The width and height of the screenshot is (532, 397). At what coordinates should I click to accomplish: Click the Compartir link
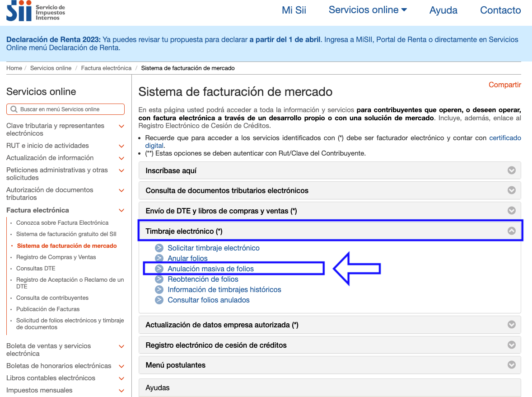(504, 85)
